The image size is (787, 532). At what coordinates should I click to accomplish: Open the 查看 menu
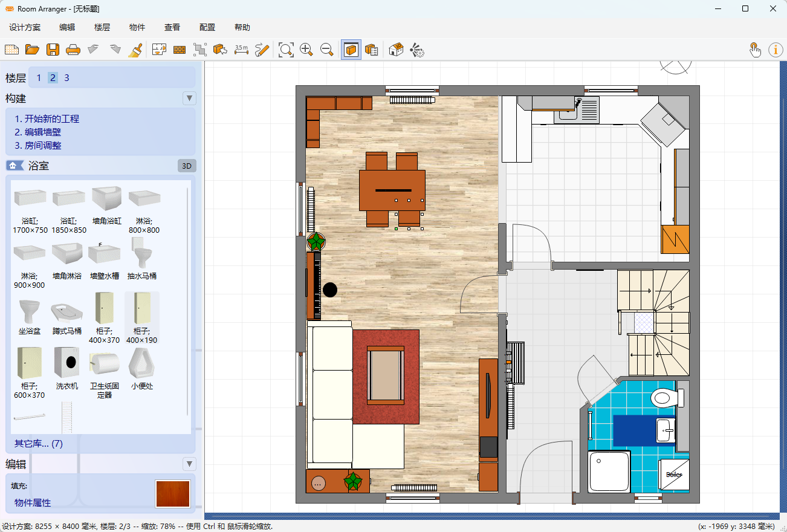(172, 27)
